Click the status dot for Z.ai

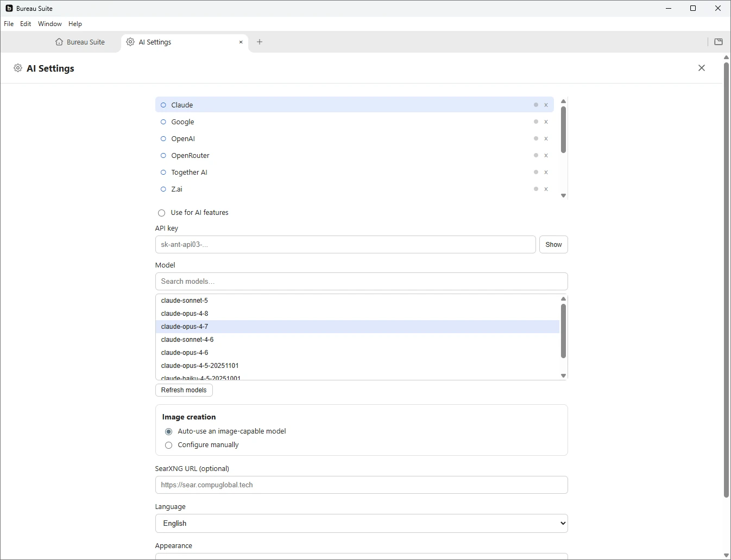pos(536,189)
